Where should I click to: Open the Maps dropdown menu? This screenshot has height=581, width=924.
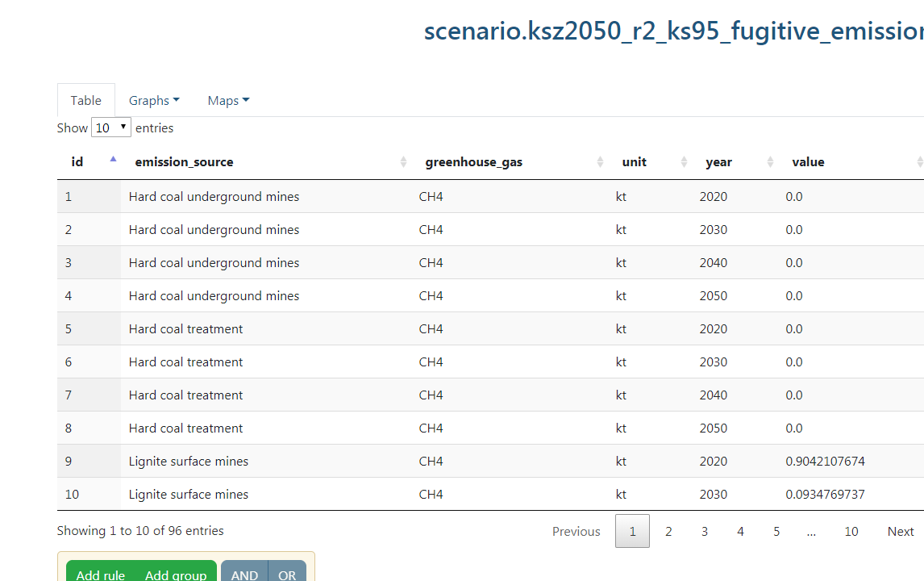[229, 100]
